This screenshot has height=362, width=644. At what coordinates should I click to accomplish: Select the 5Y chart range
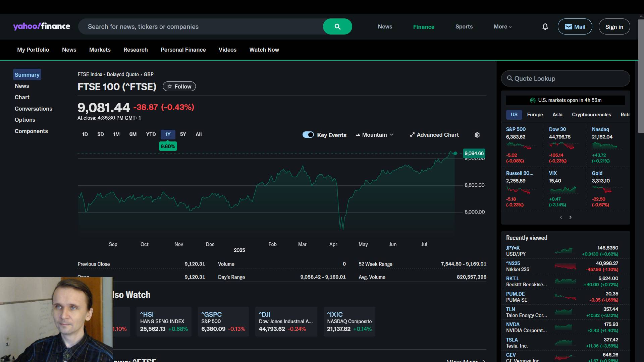183,134
